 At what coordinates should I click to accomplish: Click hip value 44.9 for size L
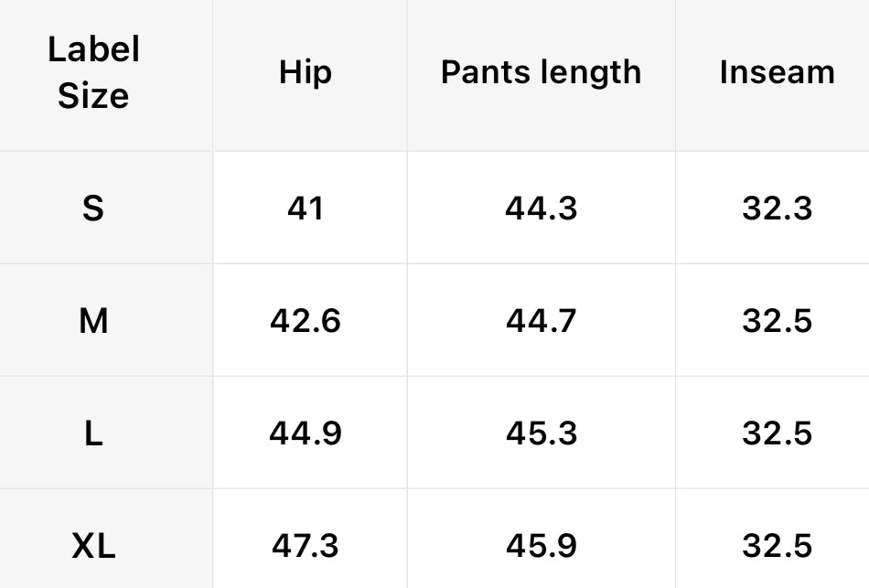click(x=305, y=433)
